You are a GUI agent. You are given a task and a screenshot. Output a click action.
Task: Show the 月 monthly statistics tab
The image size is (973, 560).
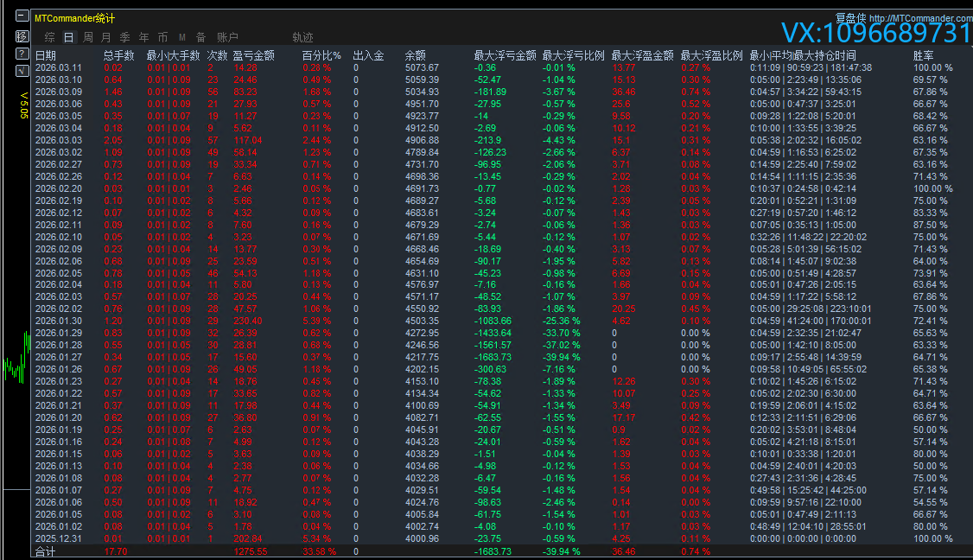click(x=105, y=37)
